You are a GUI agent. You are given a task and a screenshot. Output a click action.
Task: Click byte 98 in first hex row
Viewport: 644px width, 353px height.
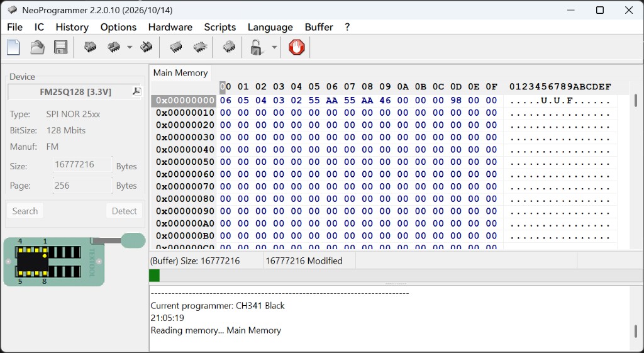pos(456,101)
